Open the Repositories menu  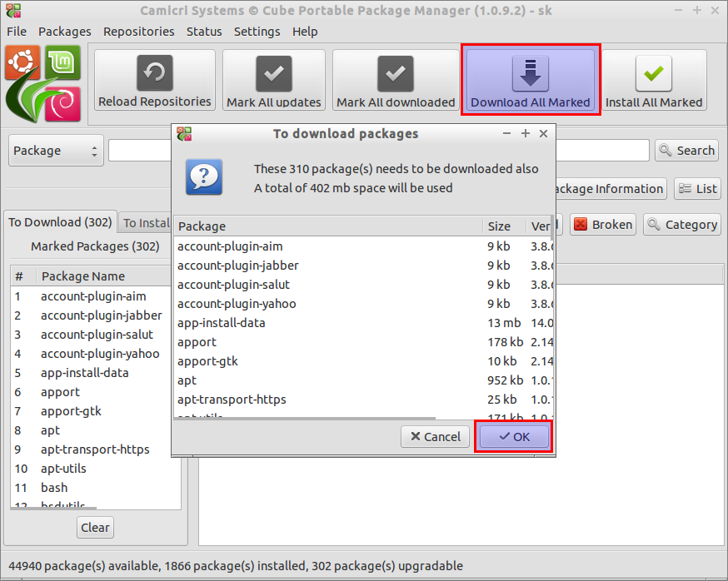(x=139, y=32)
